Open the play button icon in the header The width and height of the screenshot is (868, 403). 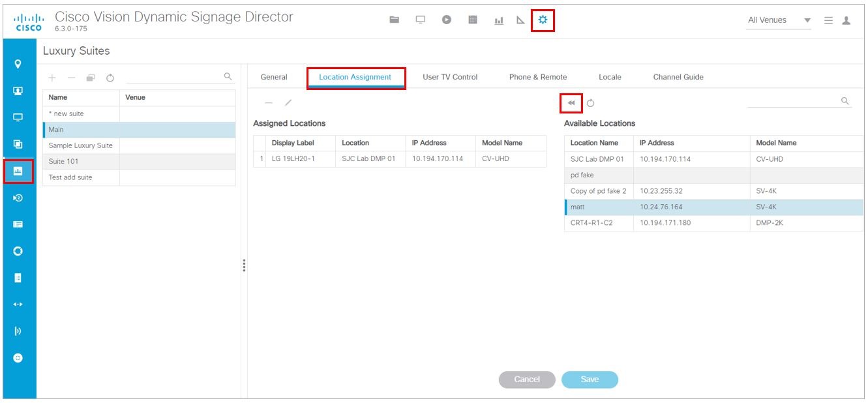coord(447,20)
